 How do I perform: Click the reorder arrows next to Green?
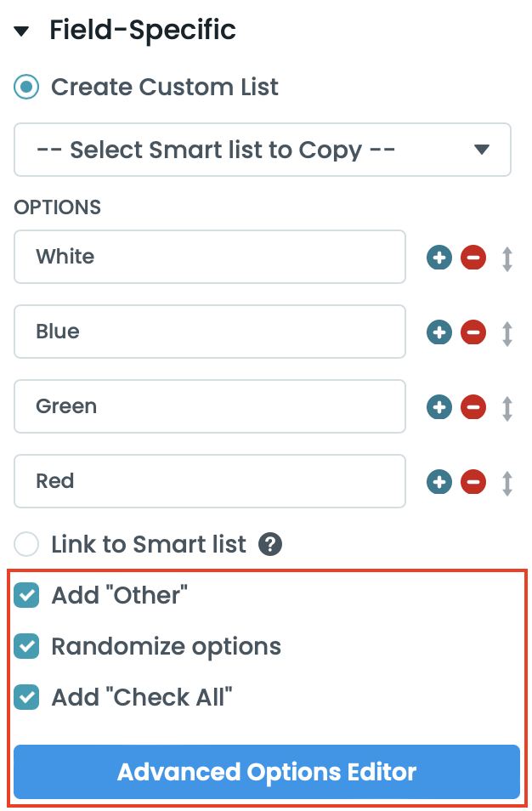[507, 406]
